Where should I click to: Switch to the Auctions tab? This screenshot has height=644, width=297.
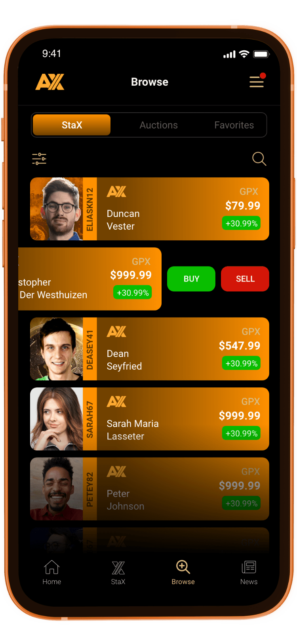point(159,125)
